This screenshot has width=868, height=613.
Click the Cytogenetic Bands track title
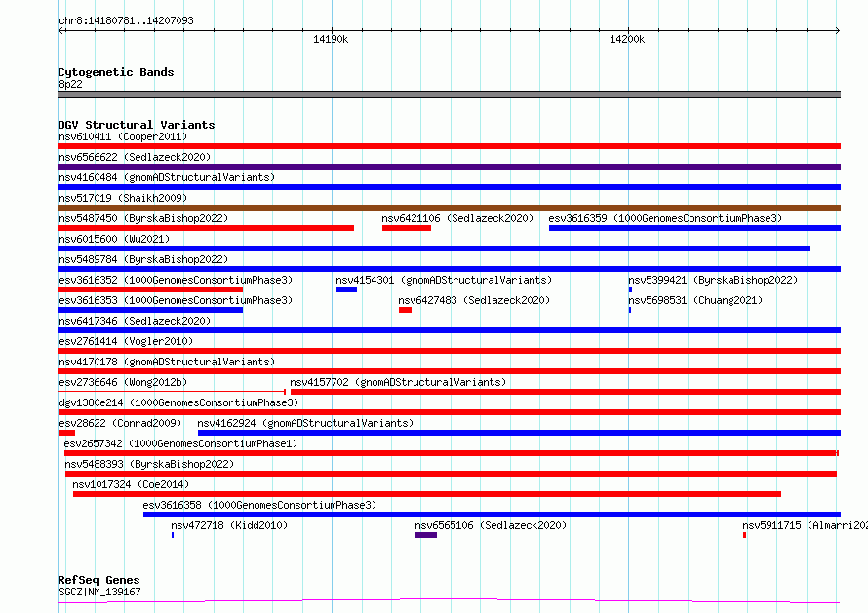tap(116, 72)
